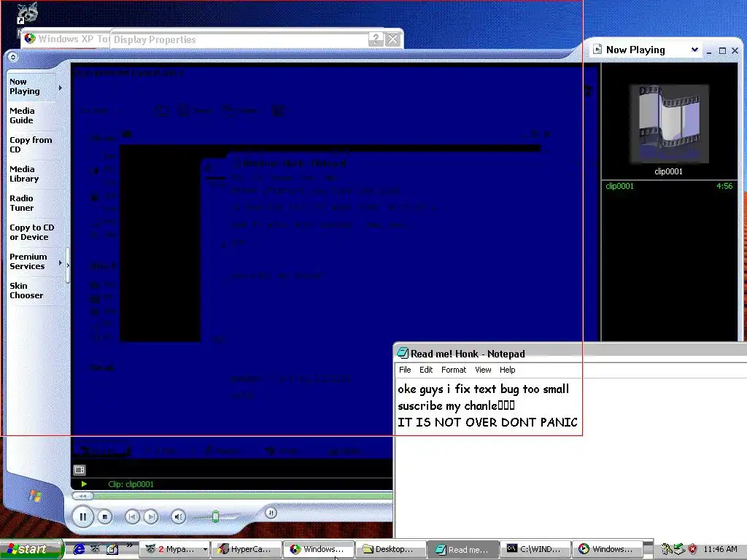The image size is (747, 560).
Task: Click the green playback seek bar
Action: click(243, 496)
